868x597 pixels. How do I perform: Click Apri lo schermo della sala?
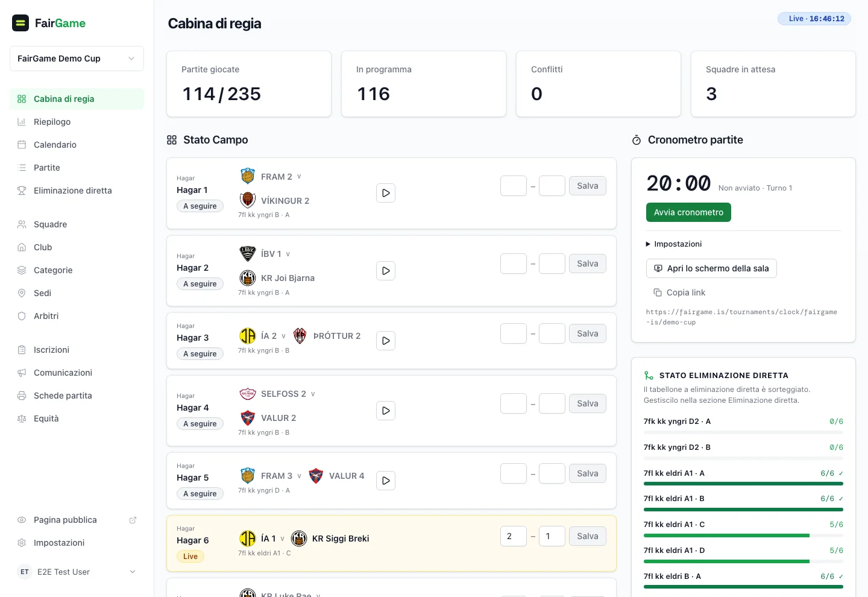tap(711, 268)
